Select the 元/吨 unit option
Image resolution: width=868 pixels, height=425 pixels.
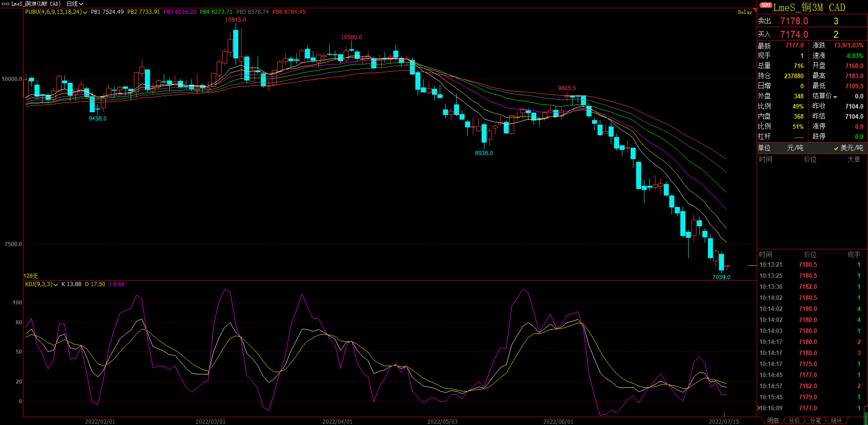795,148
